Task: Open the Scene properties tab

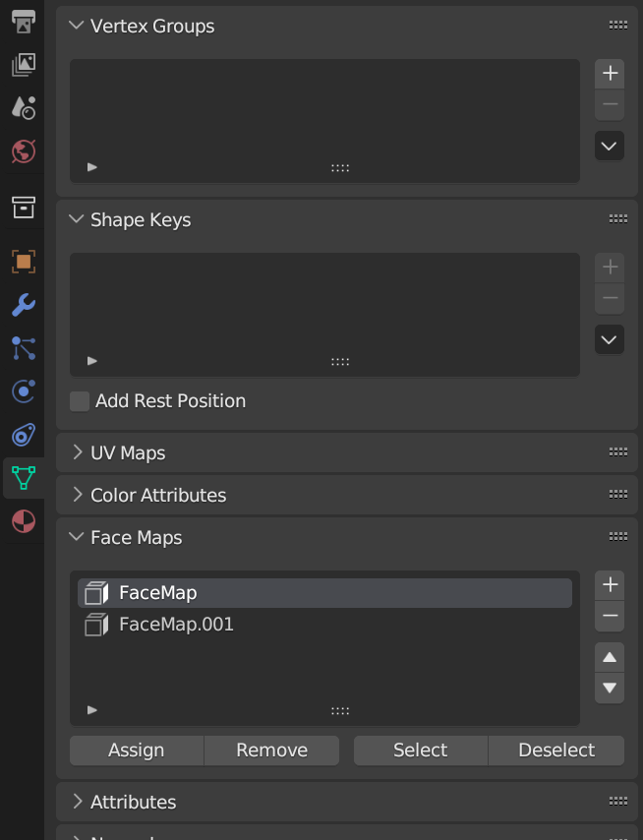Action: [24, 107]
